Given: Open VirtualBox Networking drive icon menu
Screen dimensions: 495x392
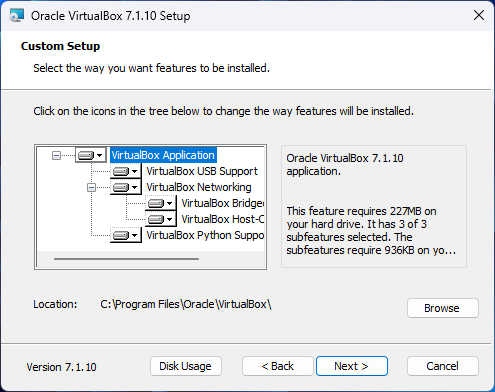Looking at the screenshot, I should pyautogui.click(x=126, y=187).
